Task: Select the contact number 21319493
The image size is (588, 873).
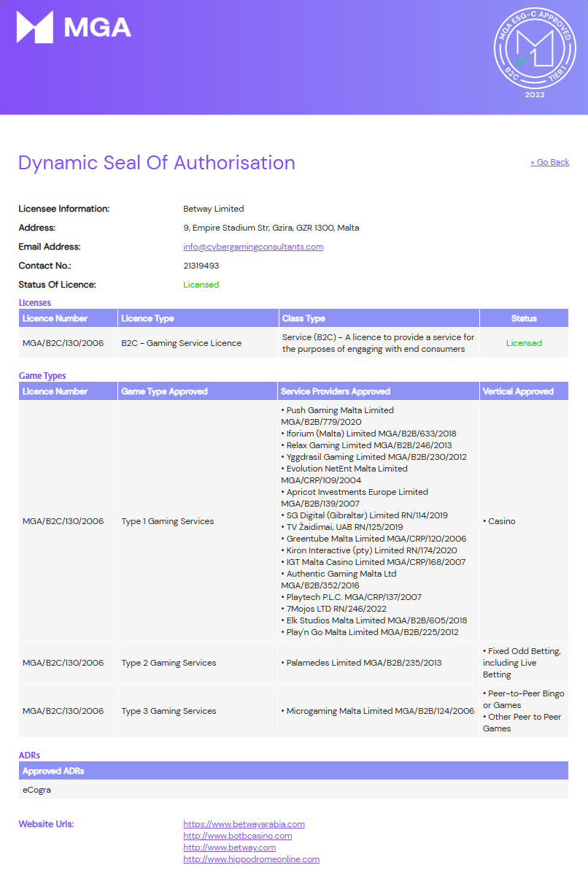Action: click(201, 266)
